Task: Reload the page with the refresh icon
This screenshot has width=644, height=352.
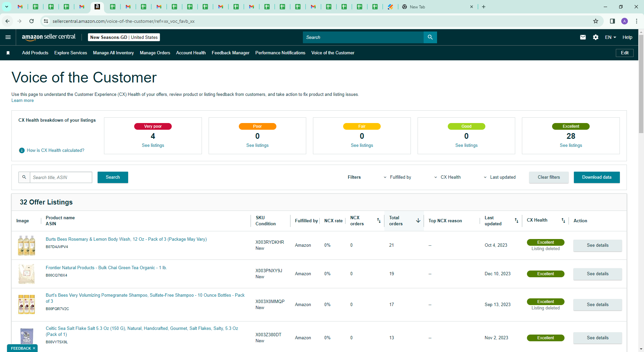Action: click(x=32, y=21)
